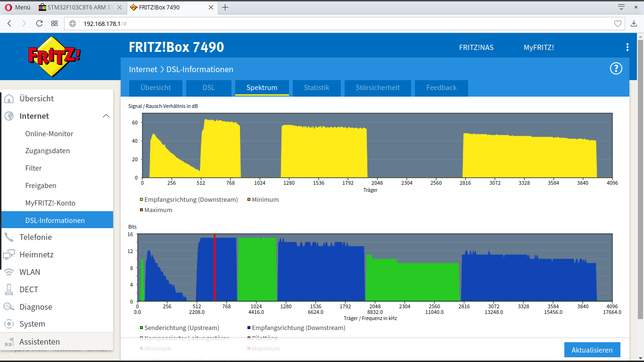Screen dimensions: 644x362
Task: Open Übersicht in the sidebar
Action: 36,99
